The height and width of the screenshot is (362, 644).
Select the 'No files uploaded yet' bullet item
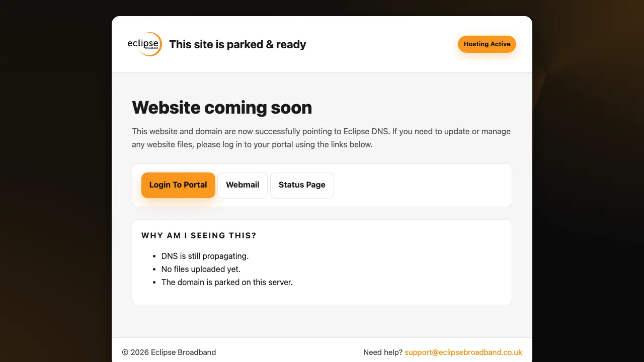(x=201, y=269)
